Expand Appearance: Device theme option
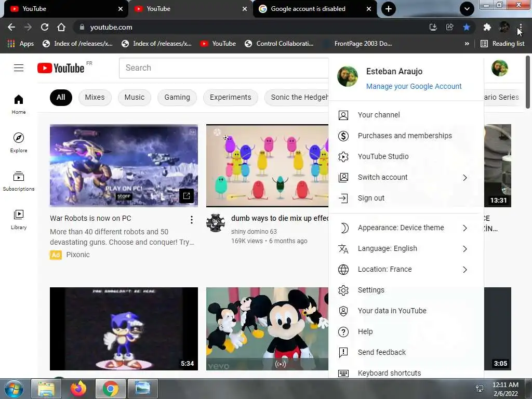The height and width of the screenshot is (399, 532). 406,228
